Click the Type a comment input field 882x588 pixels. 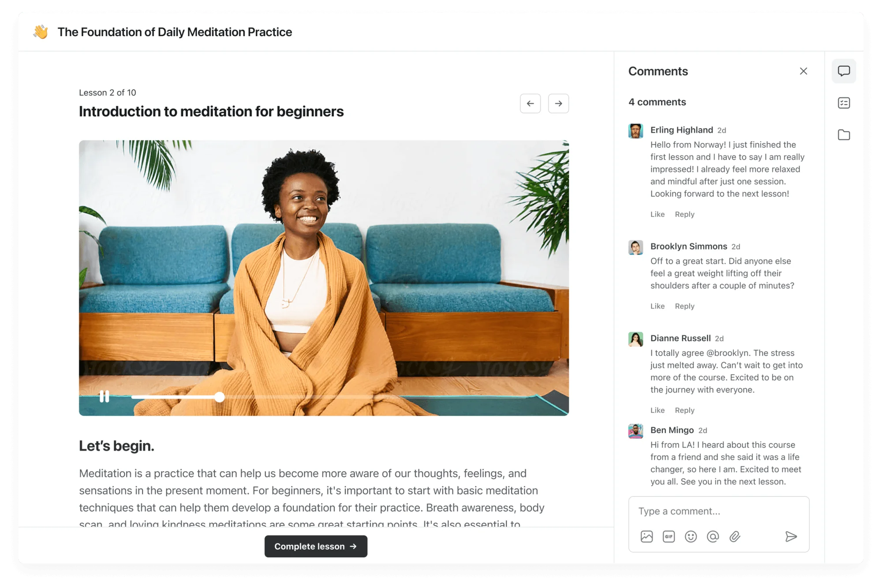(719, 511)
